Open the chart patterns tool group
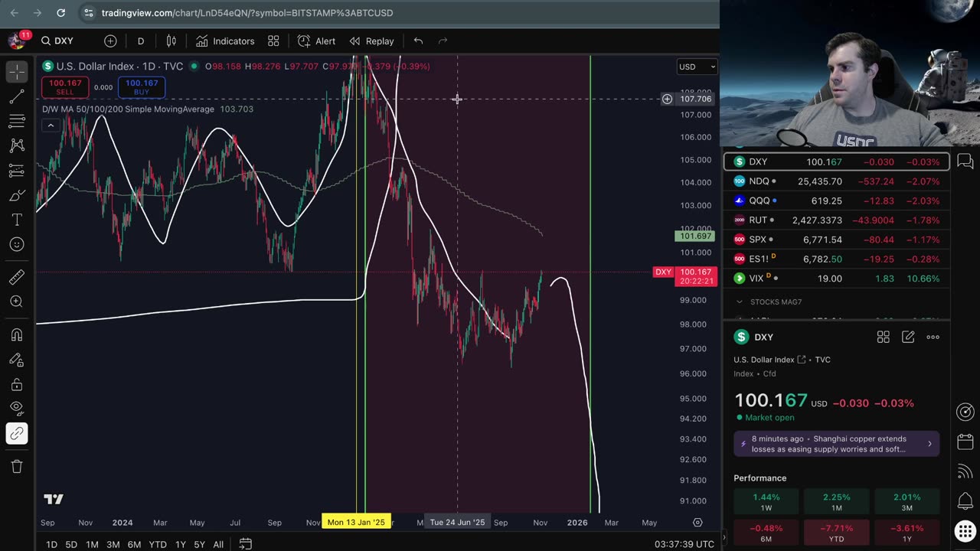980x551 pixels. 17,145
